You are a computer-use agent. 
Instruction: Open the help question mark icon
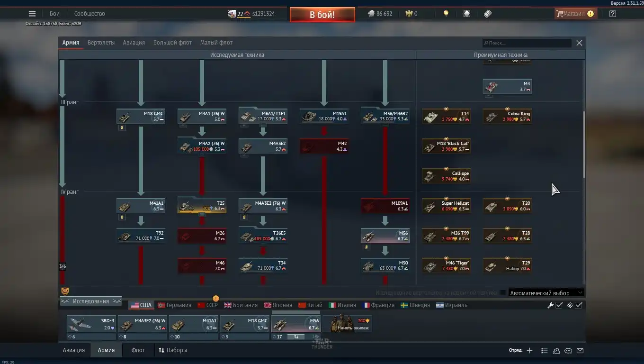(x=613, y=14)
